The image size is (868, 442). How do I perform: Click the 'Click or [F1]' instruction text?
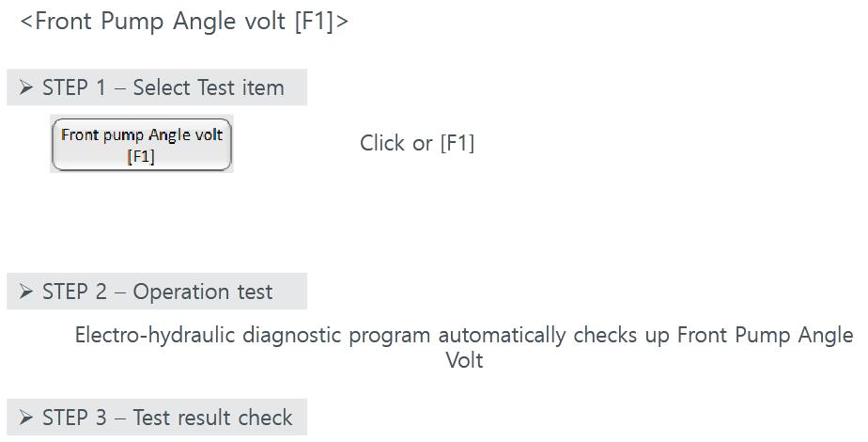[417, 143]
